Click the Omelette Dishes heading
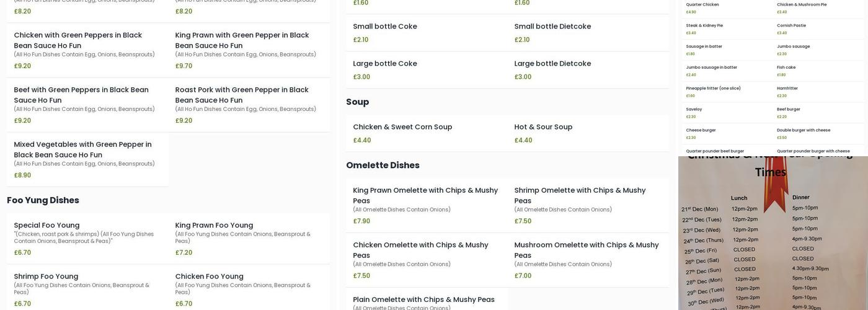 point(383,166)
